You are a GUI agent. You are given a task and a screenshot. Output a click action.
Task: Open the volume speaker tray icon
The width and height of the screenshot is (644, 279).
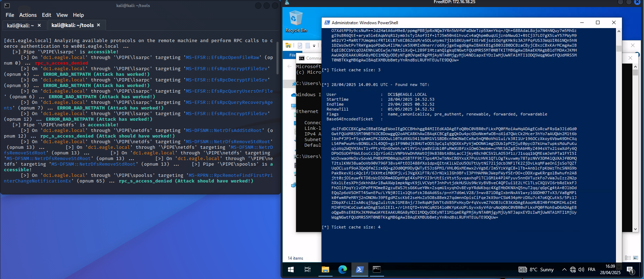581,270
